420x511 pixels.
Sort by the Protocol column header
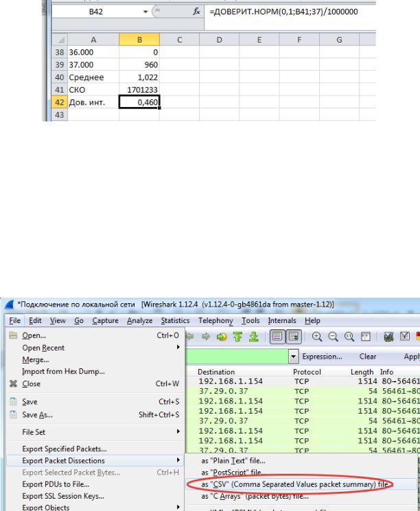point(307,372)
